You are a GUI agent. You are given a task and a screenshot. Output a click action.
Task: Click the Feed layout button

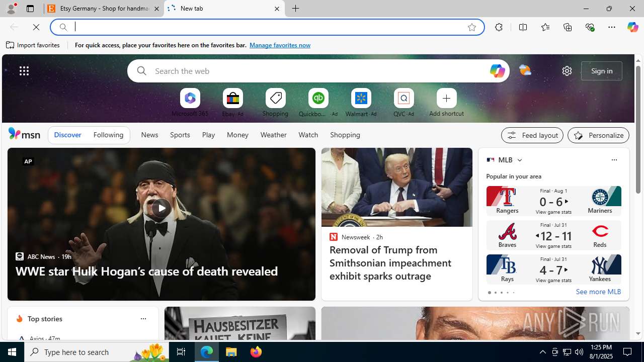pyautogui.click(x=532, y=135)
